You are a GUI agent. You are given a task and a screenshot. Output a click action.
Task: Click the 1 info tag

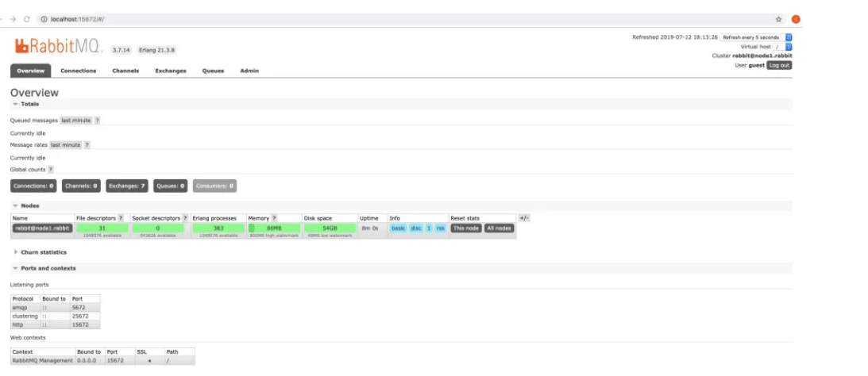[x=429, y=228]
